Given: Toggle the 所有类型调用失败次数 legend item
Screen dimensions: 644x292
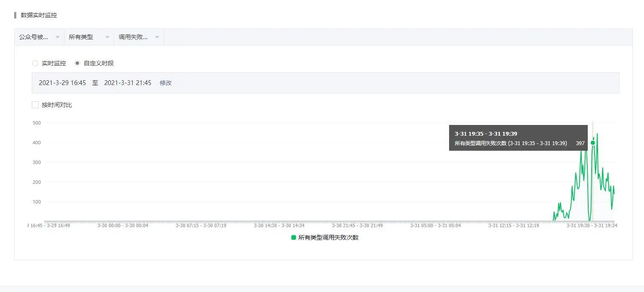Looking at the screenshot, I should pyautogui.click(x=325, y=237).
